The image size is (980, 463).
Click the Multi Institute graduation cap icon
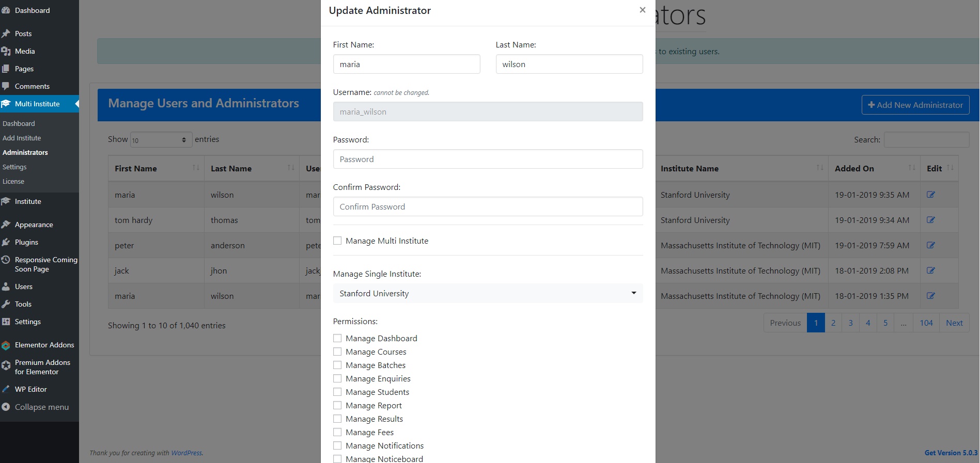(6, 104)
